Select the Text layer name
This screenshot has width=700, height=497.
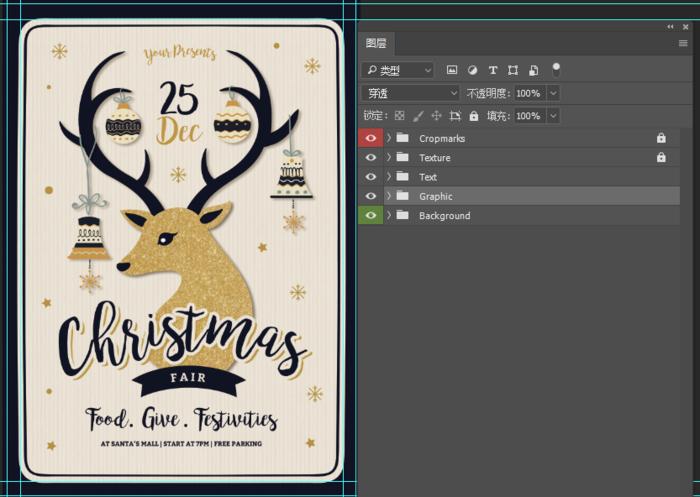[428, 177]
